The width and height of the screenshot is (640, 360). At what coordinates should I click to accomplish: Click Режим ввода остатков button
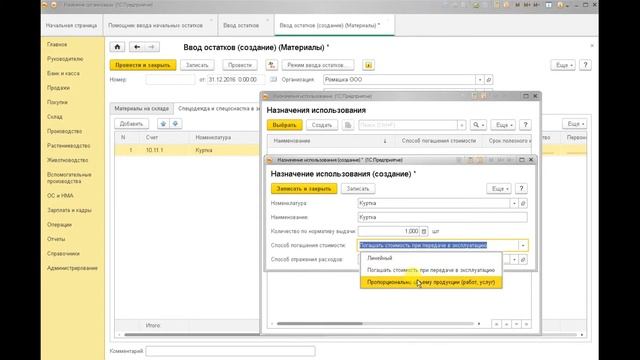coord(318,65)
